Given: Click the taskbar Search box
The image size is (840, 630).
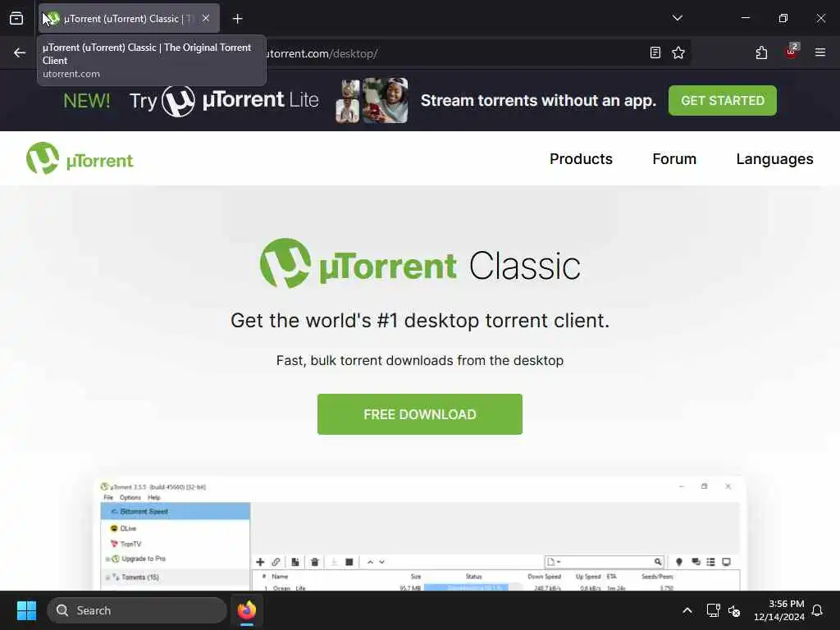Looking at the screenshot, I should [137, 610].
